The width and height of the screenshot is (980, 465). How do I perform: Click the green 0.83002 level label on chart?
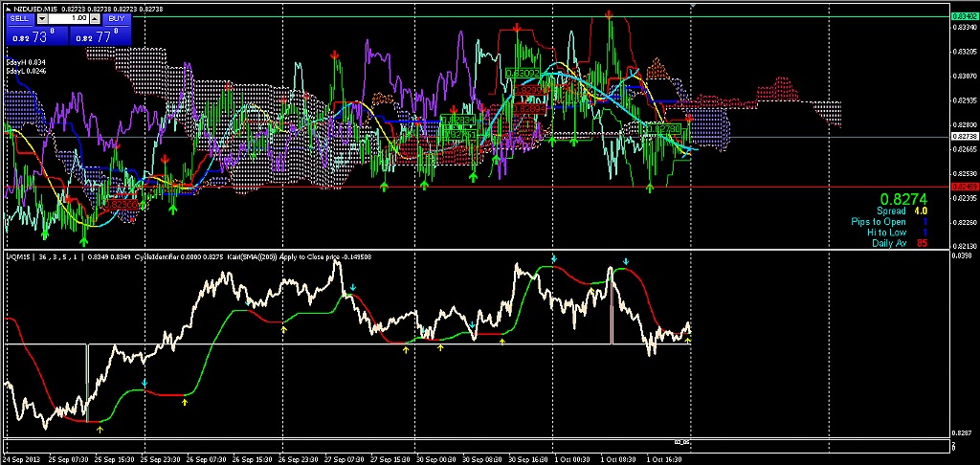pyautogui.click(x=522, y=73)
